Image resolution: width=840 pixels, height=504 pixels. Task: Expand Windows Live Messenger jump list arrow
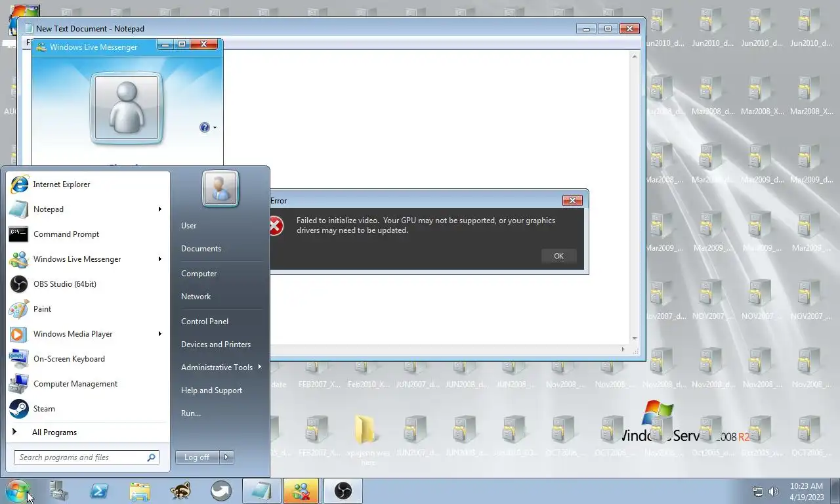159,259
